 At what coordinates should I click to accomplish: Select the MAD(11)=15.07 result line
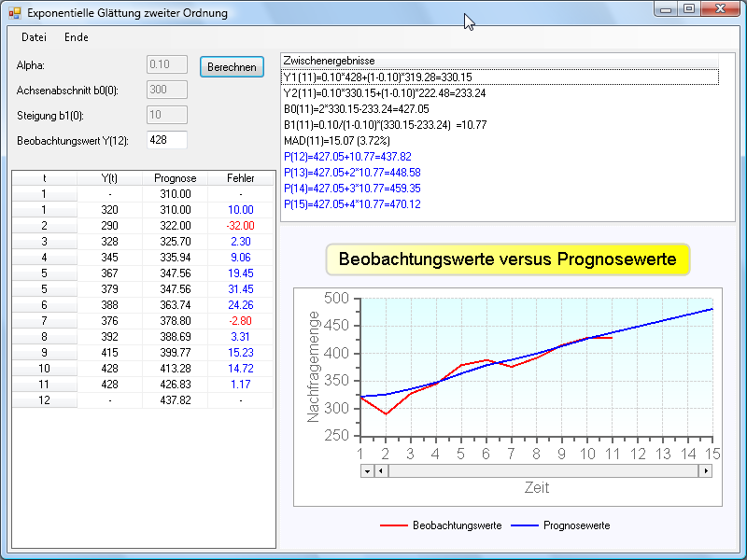(344, 141)
